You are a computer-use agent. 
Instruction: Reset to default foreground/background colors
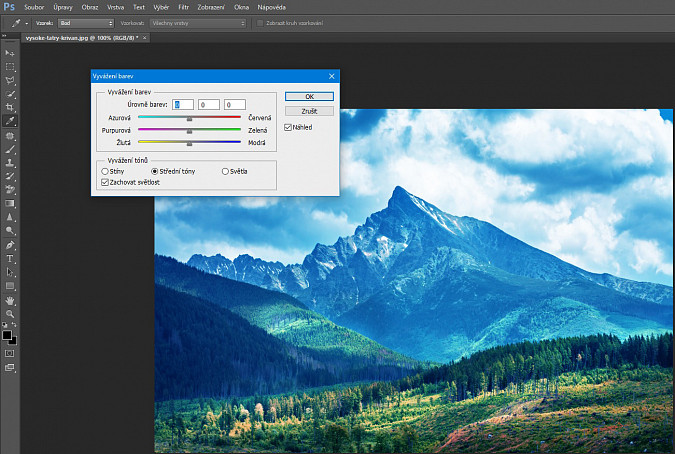(x=5, y=324)
